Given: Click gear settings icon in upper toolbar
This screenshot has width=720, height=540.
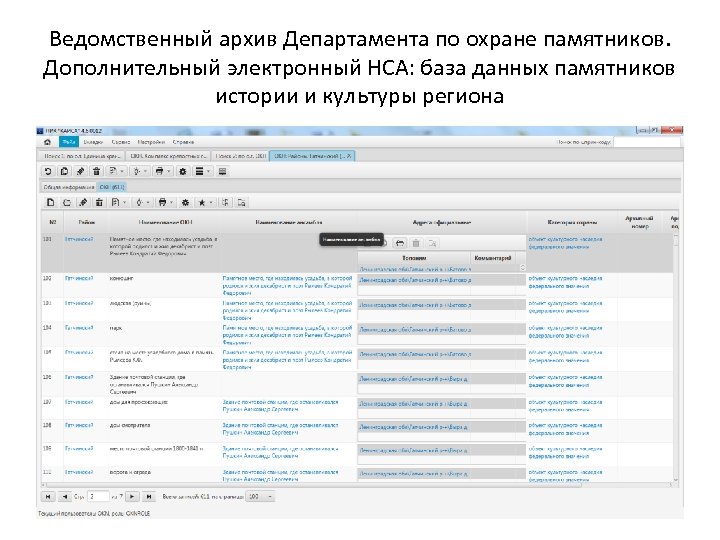Looking at the screenshot, I should coord(183,172).
